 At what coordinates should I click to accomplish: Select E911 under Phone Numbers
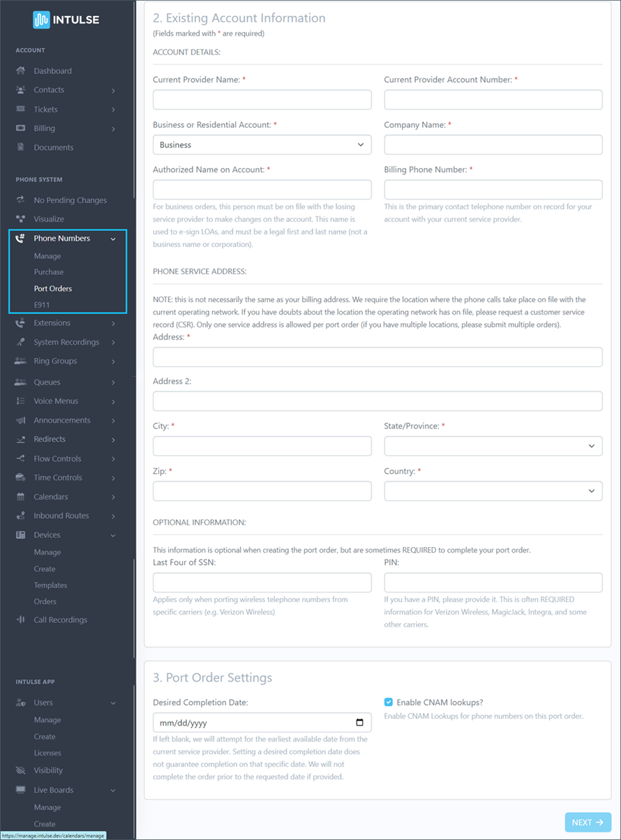[x=42, y=305]
